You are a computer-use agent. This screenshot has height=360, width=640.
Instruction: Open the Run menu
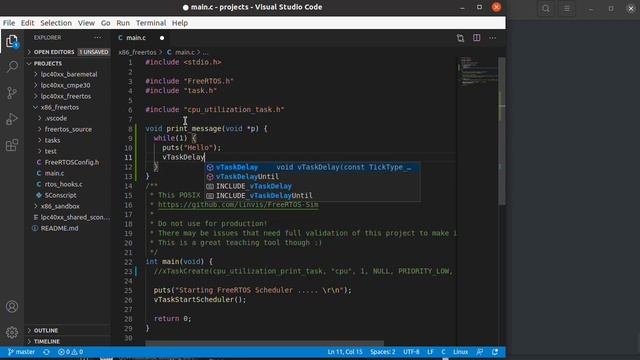(x=123, y=23)
